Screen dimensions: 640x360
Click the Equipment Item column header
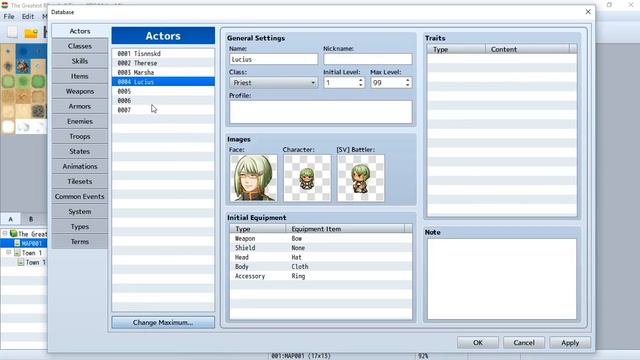pyautogui.click(x=345, y=229)
